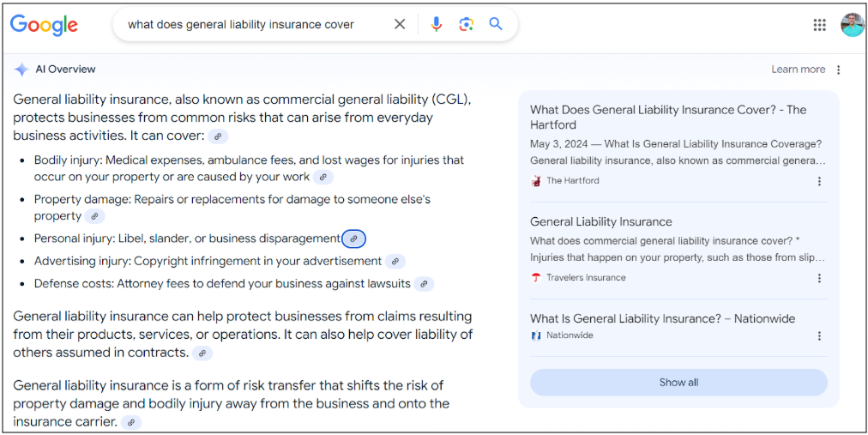Click the voice search microphone icon

point(437,24)
